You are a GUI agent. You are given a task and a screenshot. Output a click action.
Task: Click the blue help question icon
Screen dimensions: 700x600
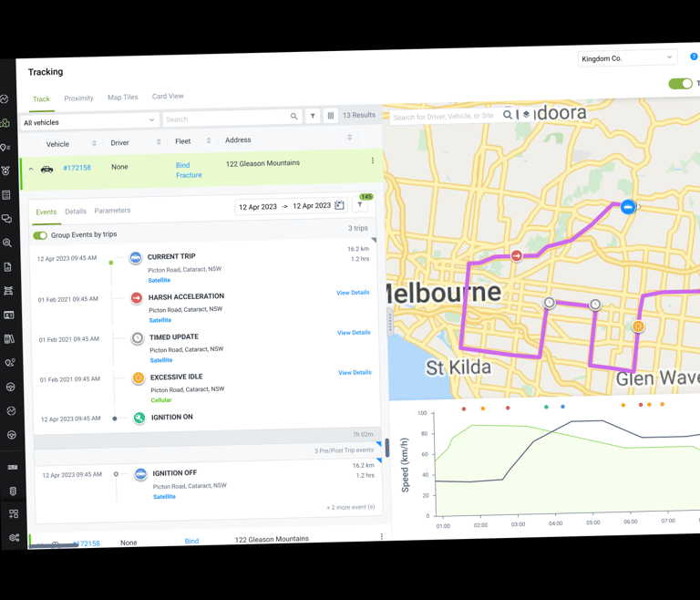[x=694, y=57]
